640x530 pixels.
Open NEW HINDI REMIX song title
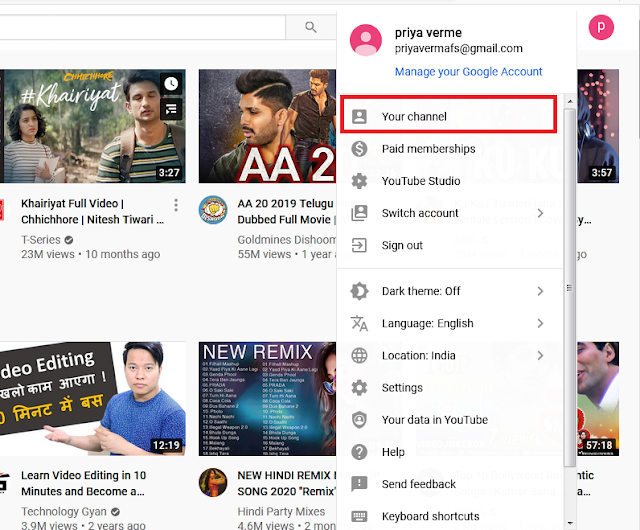click(287, 483)
